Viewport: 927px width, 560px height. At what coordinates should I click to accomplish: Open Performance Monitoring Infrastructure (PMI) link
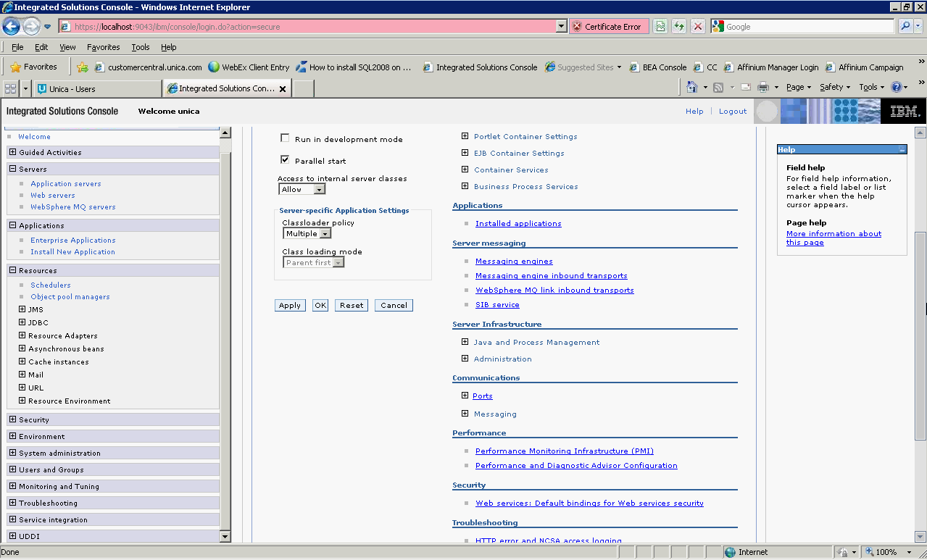(565, 451)
